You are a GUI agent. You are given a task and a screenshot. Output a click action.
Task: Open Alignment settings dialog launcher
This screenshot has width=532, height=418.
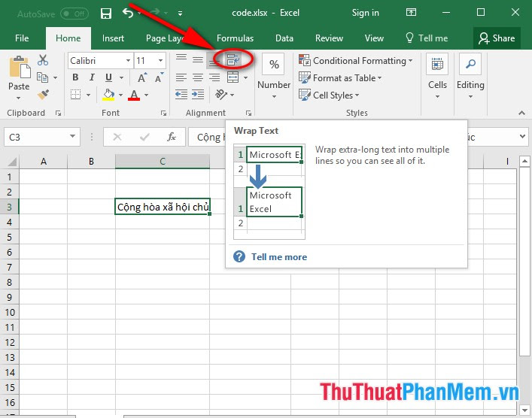(249, 114)
